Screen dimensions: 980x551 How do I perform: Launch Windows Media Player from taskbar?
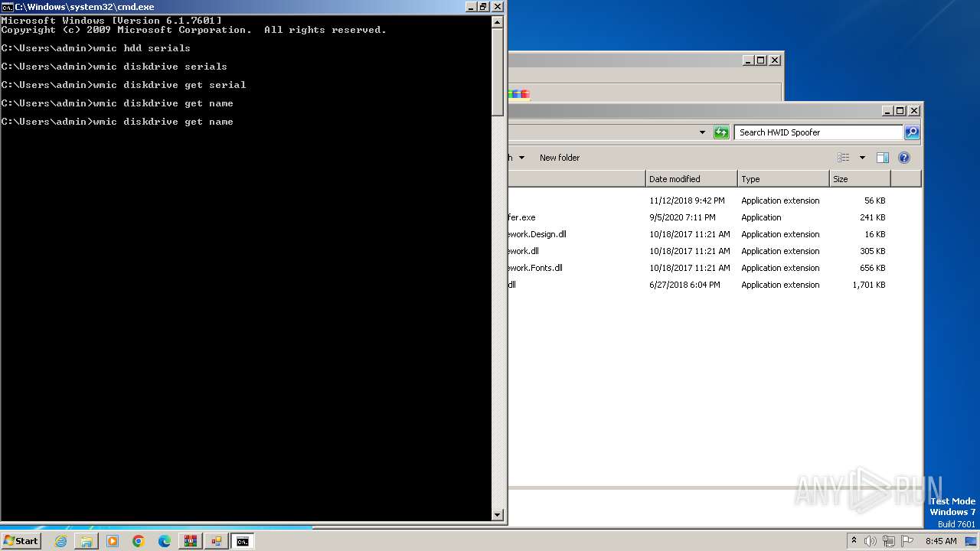(113, 541)
